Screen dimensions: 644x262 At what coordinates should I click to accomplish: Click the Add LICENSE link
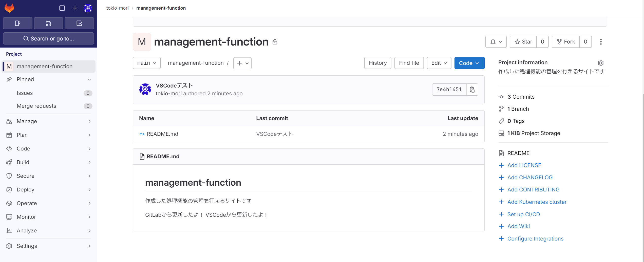click(x=524, y=165)
